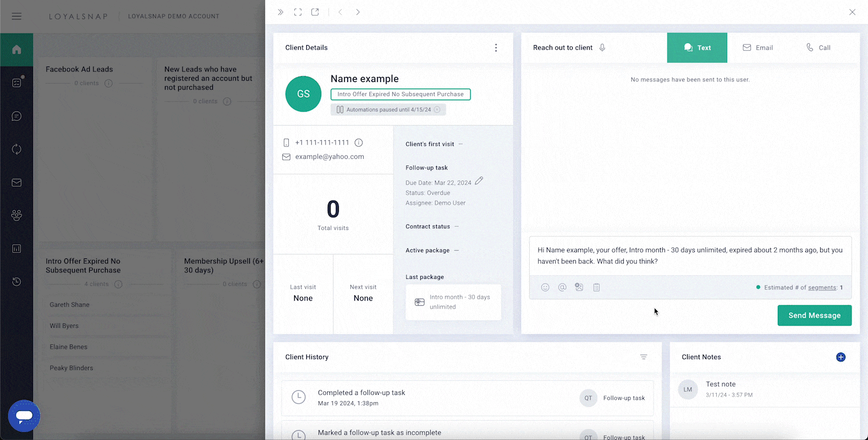Edit the follow-up task pencil icon
This screenshot has height=440, width=868.
pos(479,180)
